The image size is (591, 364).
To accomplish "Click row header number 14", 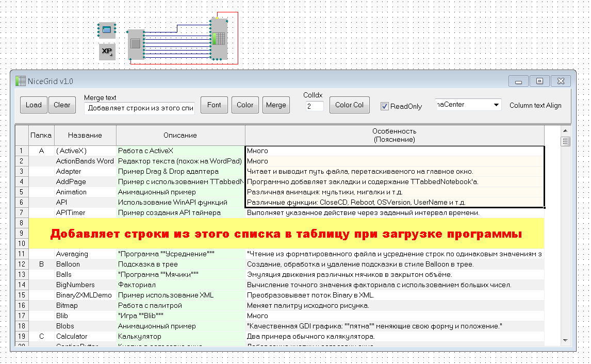I will (22, 285).
